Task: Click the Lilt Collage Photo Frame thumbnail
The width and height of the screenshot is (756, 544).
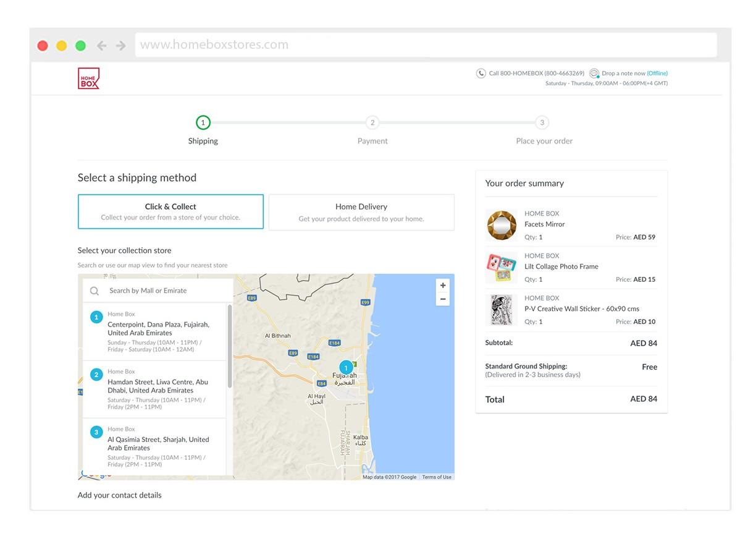Action: [x=501, y=267]
